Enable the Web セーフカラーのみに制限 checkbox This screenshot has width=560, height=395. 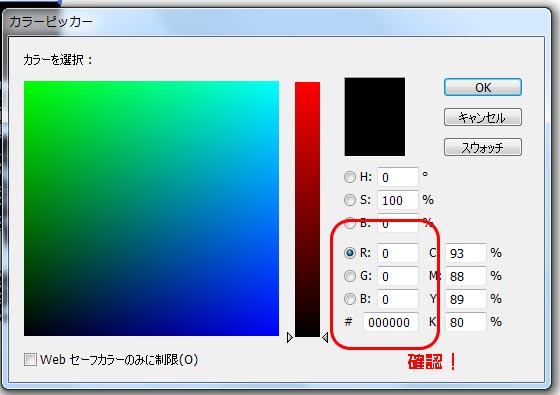(x=30, y=359)
